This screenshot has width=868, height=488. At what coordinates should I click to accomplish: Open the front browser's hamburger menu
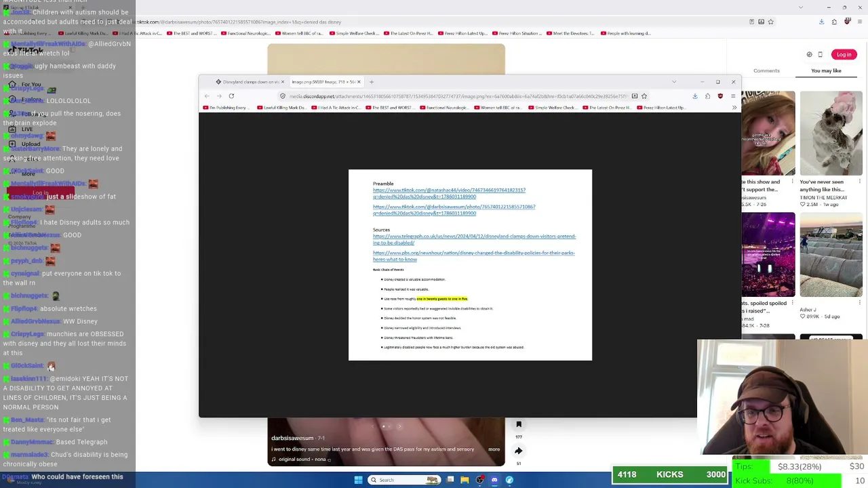point(733,96)
